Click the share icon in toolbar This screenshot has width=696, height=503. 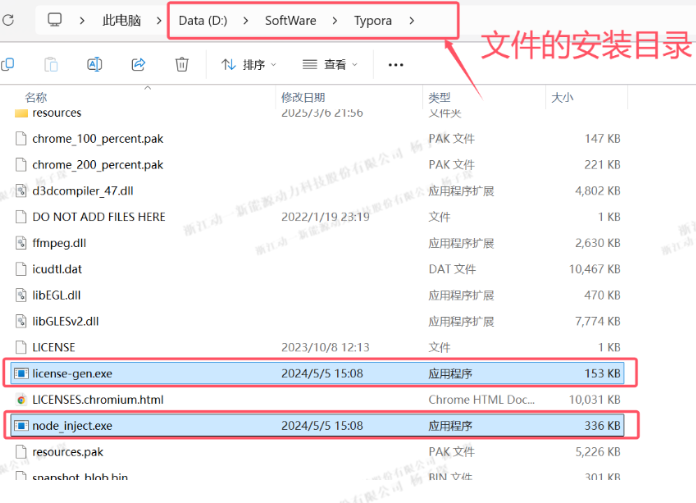point(138,65)
